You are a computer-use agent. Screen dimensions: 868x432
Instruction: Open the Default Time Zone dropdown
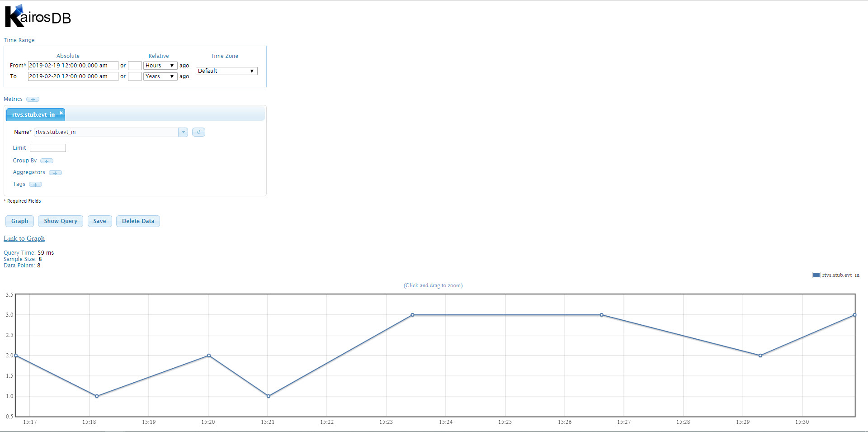click(x=226, y=71)
